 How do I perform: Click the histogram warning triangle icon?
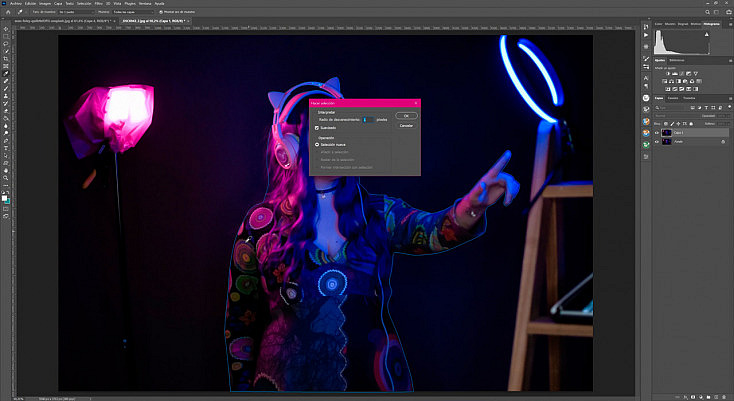707,34
